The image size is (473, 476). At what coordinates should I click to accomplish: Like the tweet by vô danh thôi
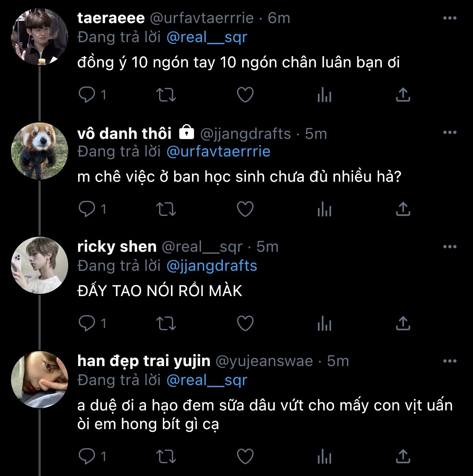coord(245,209)
